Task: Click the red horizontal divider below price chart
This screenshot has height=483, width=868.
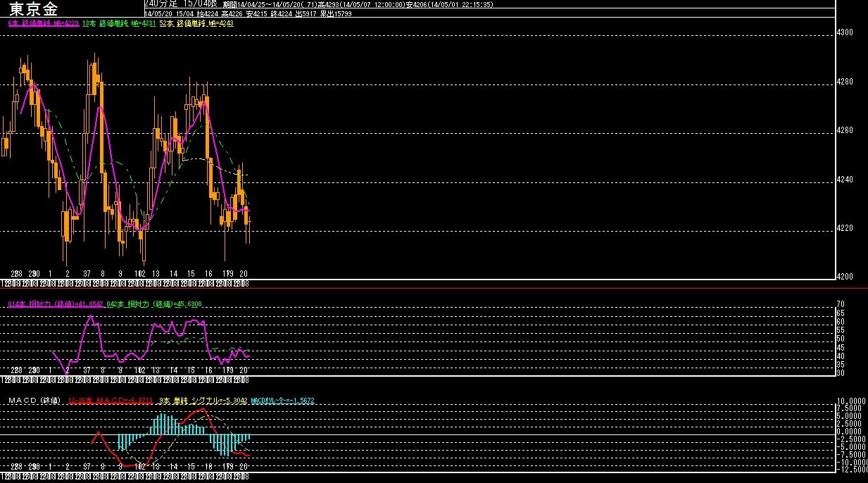Action: [434, 288]
